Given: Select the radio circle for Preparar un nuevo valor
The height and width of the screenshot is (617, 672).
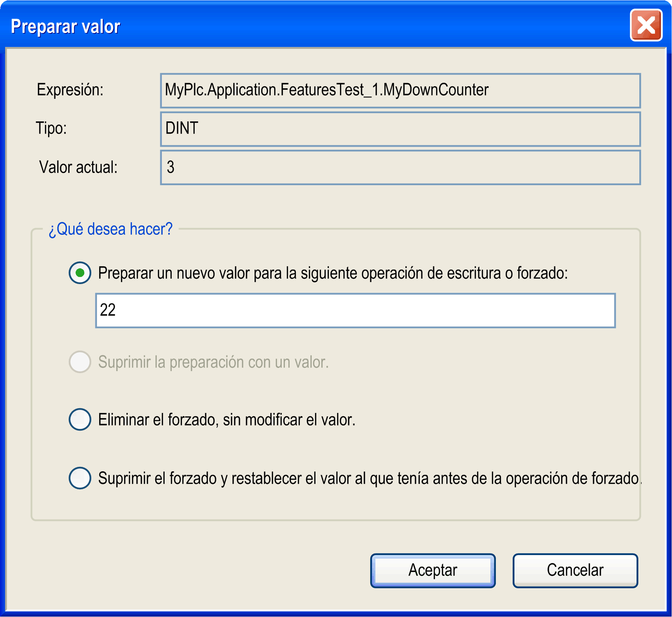Looking at the screenshot, I should coord(80,273).
